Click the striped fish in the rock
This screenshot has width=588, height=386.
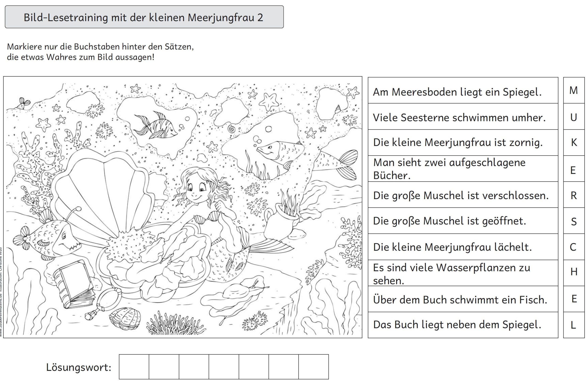coord(155,125)
